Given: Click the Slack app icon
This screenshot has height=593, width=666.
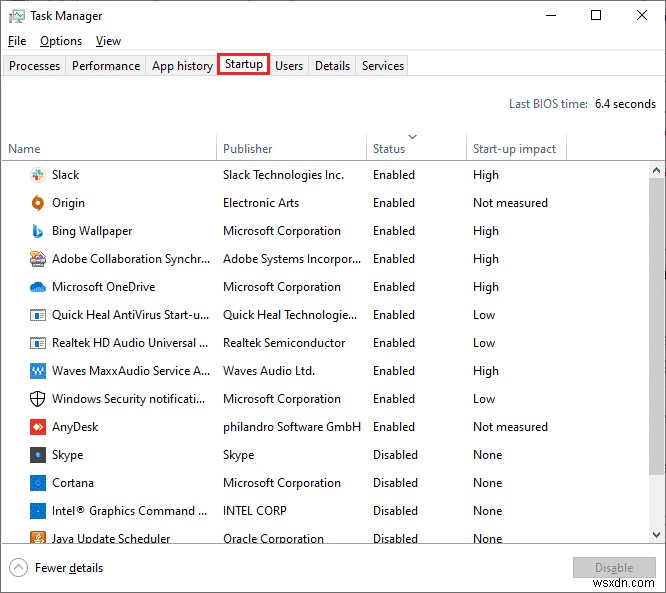Looking at the screenshot, I should click(38, 175).
